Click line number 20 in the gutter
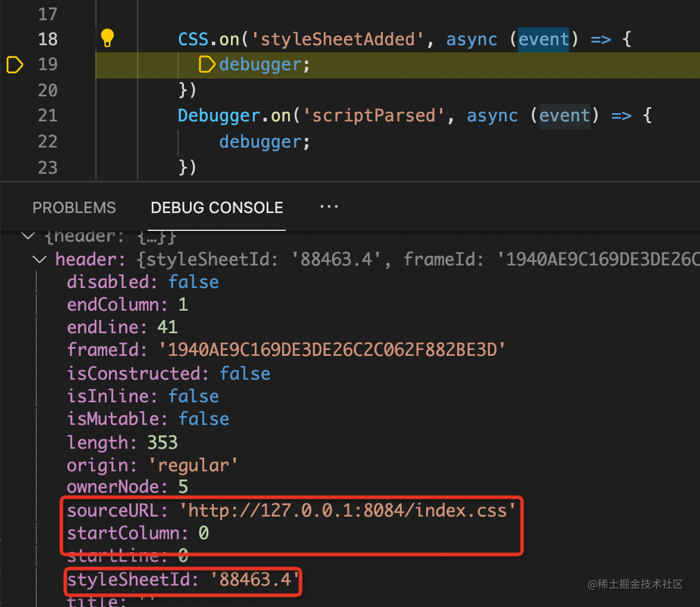The image size is (700, 607). pos(48,90)
